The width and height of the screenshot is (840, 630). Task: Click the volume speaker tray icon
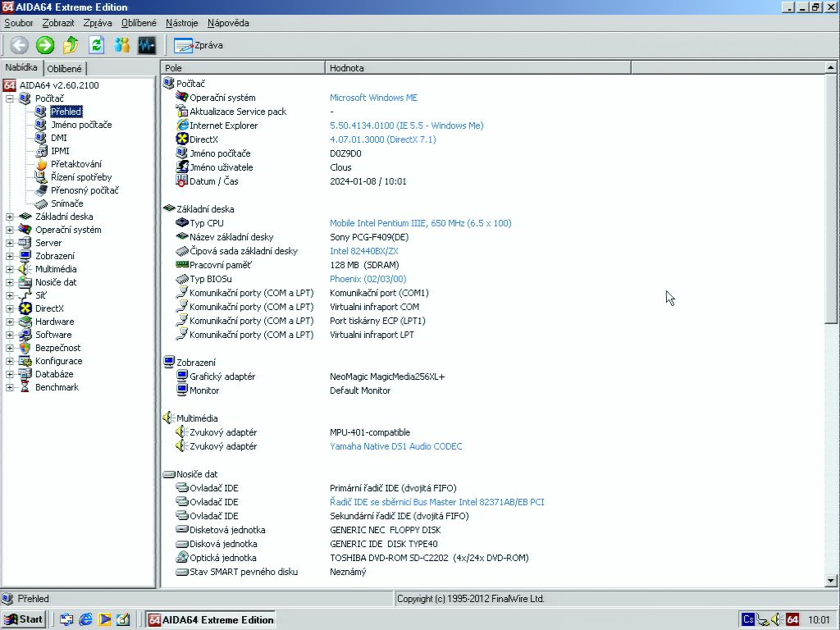click(778, 620)
